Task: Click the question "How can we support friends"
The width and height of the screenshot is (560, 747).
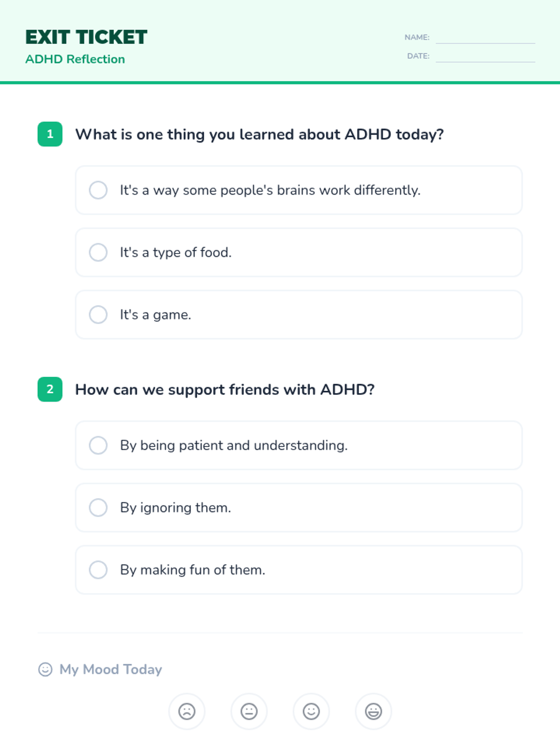Action: 225,389
